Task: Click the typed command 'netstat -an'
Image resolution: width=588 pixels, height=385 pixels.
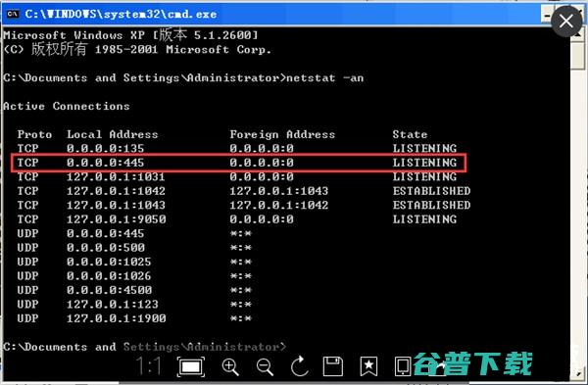Action: (x=325, y=78)
